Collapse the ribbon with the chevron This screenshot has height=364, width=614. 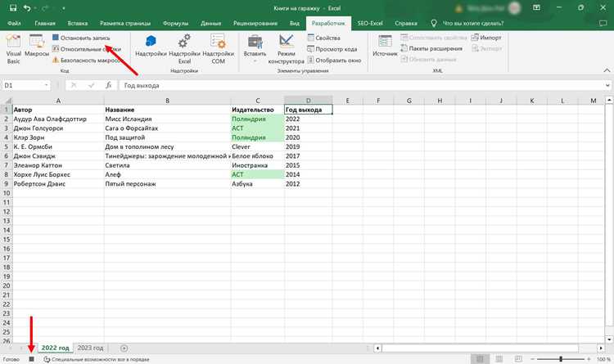coord(607,70)
